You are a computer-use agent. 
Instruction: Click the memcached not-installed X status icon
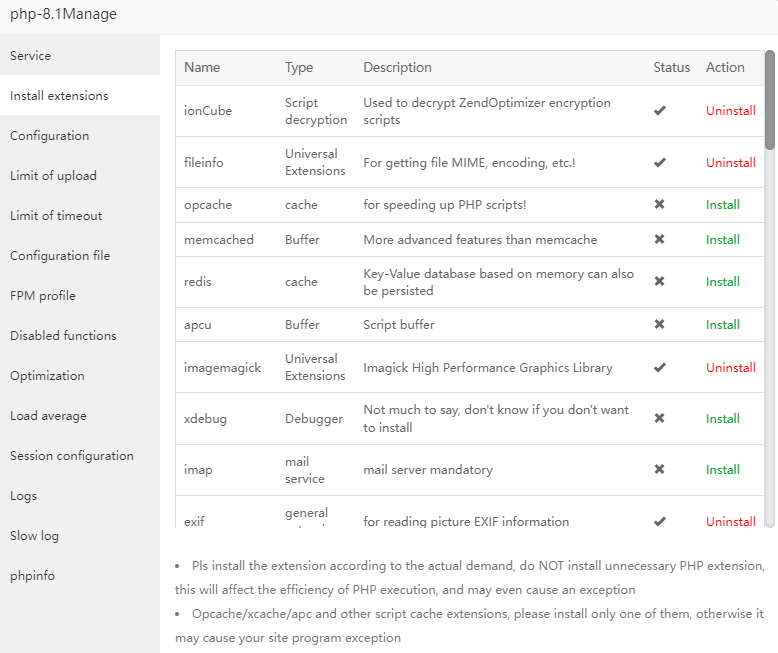[660, 240]
